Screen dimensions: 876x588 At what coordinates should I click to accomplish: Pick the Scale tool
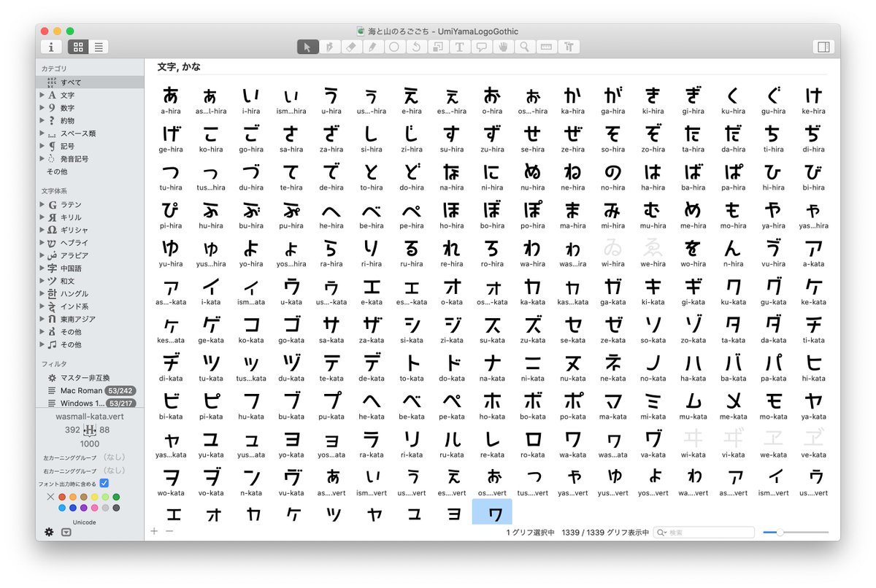[437, 47]
